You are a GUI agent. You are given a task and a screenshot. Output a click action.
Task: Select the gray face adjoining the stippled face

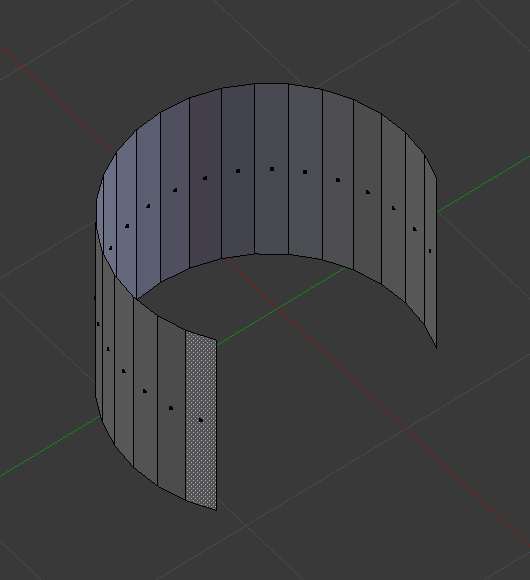[171, 408]
